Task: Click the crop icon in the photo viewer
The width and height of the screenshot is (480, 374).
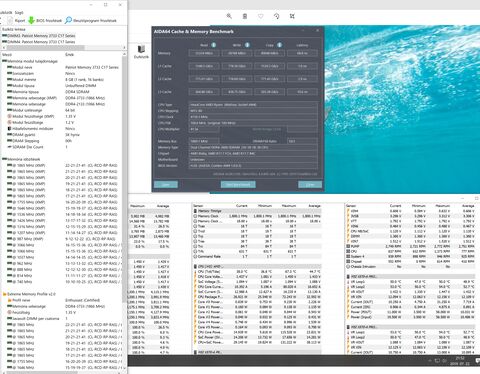Action: (x=292, y=16)
